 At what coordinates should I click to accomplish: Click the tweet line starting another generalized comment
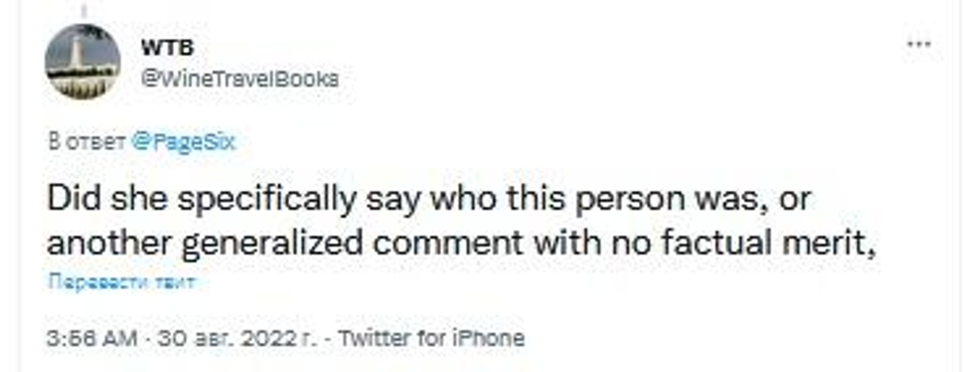(x=461, y=243)
